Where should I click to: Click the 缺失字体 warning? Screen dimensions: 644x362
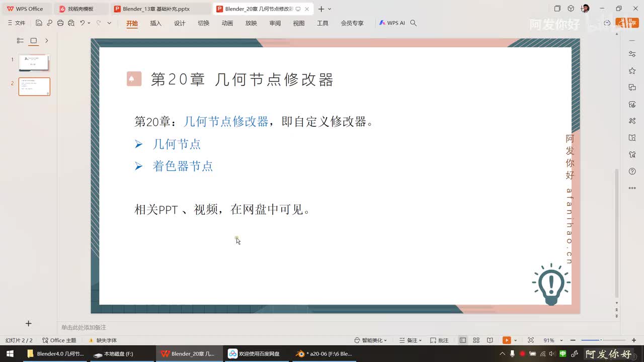[x=103, y=340]
